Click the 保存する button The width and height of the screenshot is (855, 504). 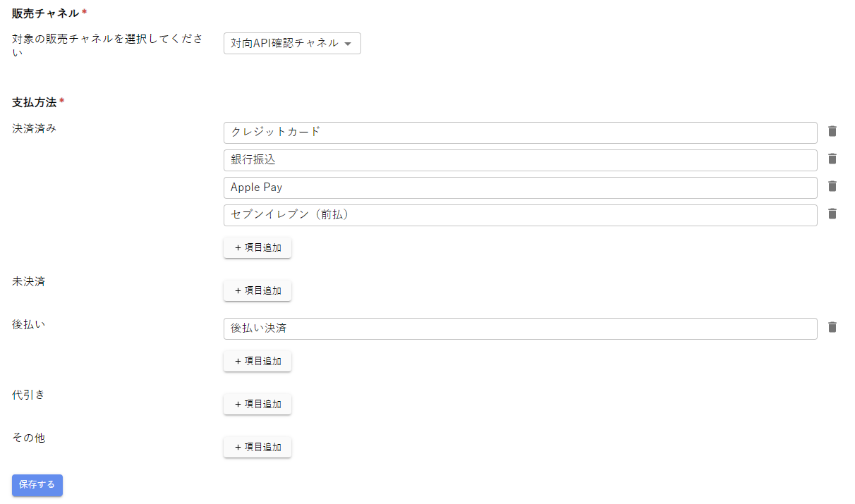pyautogui.click(x=37, y=485)
